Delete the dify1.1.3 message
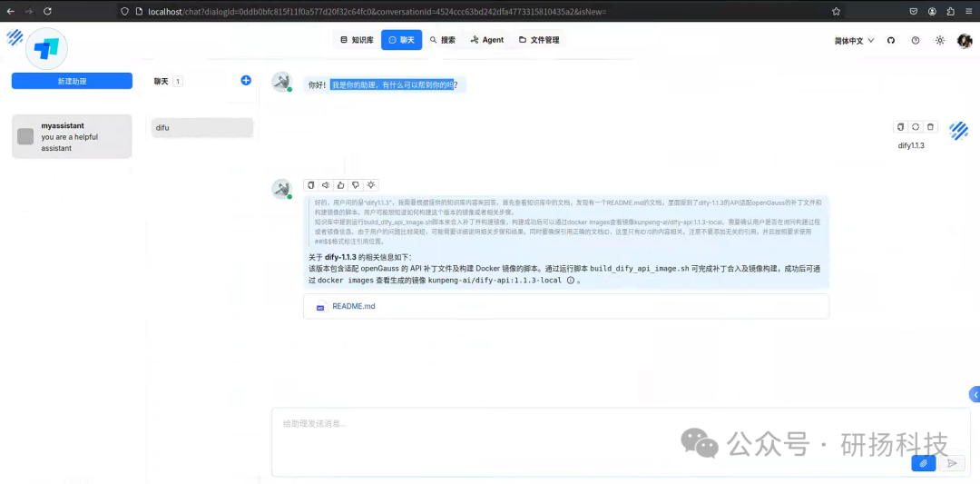This screenshot has width=980, height=484. tap(931, 127)
